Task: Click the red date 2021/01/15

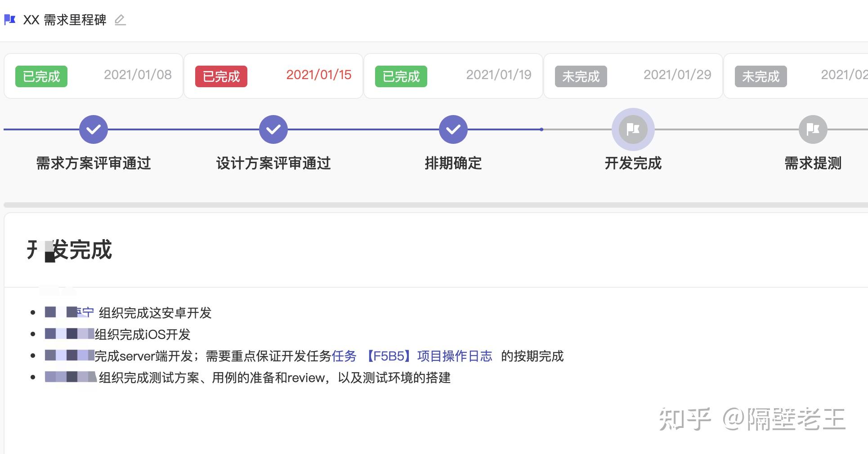Action: tap(319, 75)
